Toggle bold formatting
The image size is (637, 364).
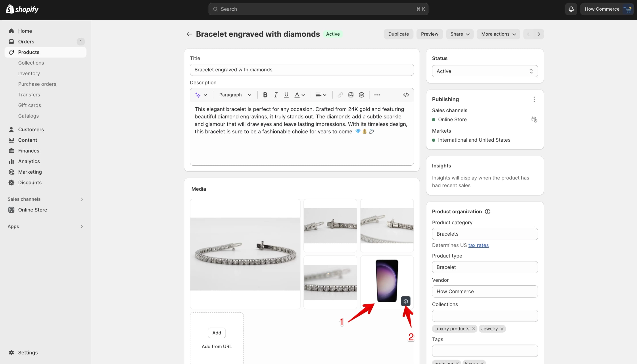tap(265, 95)
